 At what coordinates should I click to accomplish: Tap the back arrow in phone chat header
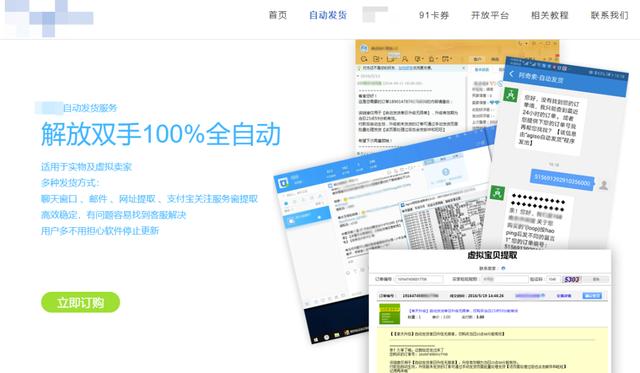point(511,74)
